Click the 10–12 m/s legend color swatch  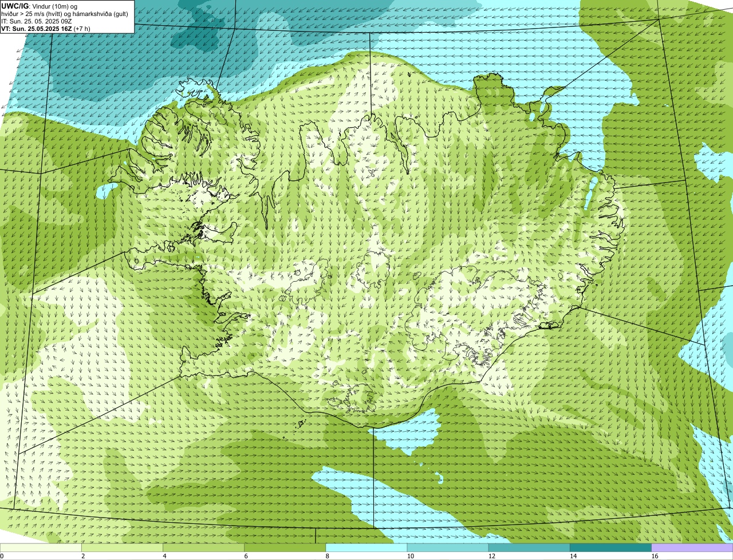[x=448, y=548]
